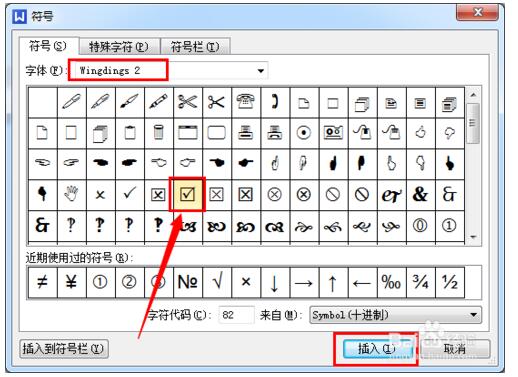
Task: Select the recent left arrow symbol
Action: pyautogui.click(x=362, y=282)
